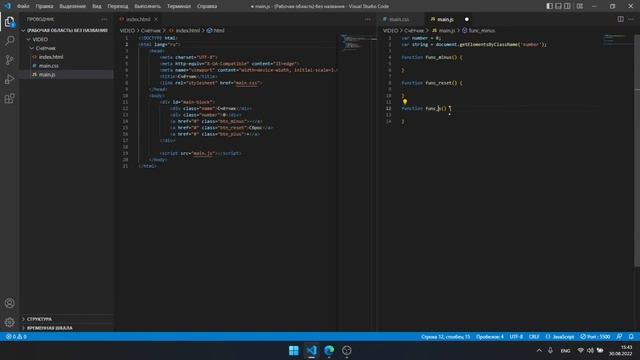
Task: Change encoding via UTF-8 status
Action: point(516,337)
